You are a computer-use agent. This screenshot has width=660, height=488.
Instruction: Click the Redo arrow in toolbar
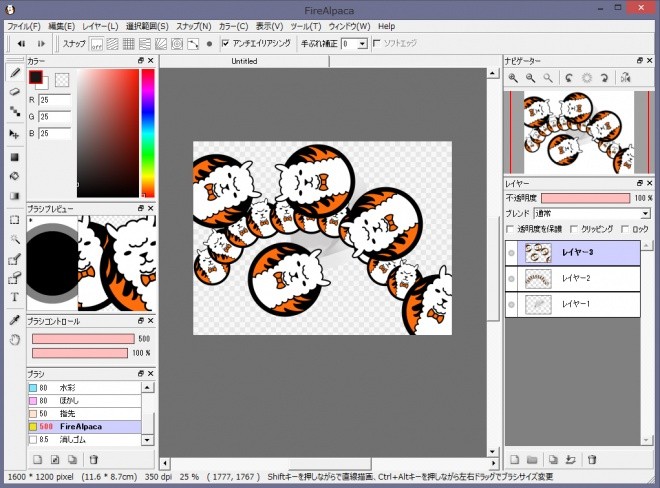tap(41, 43)
